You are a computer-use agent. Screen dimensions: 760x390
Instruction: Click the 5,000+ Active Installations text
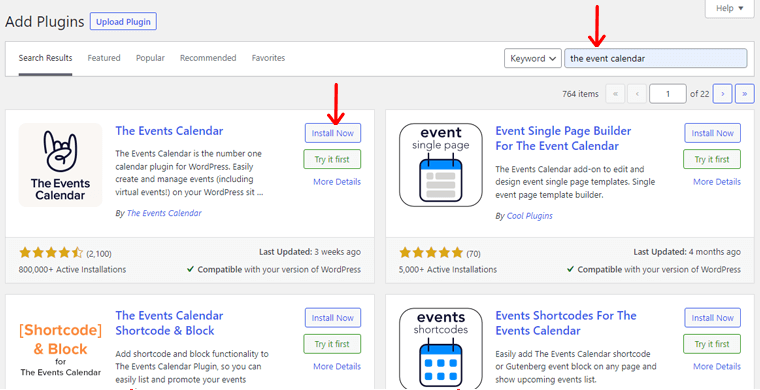point(448,269)
